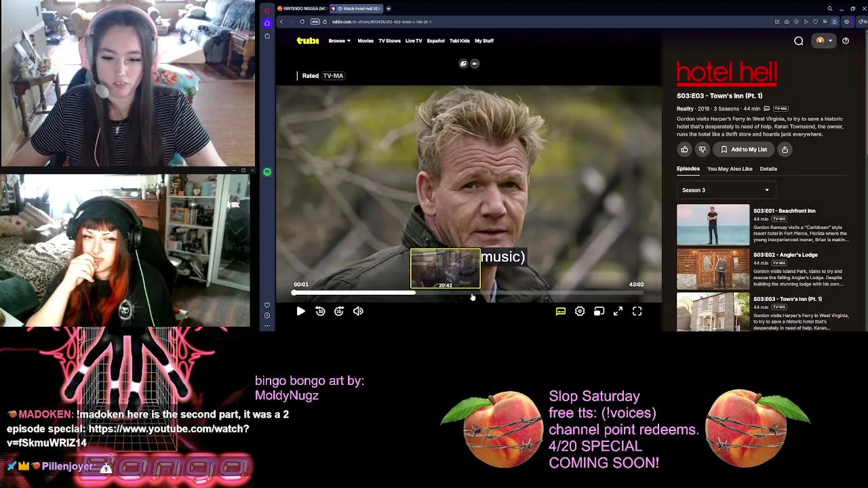Go to the Tubi home logo

point(307,41)
